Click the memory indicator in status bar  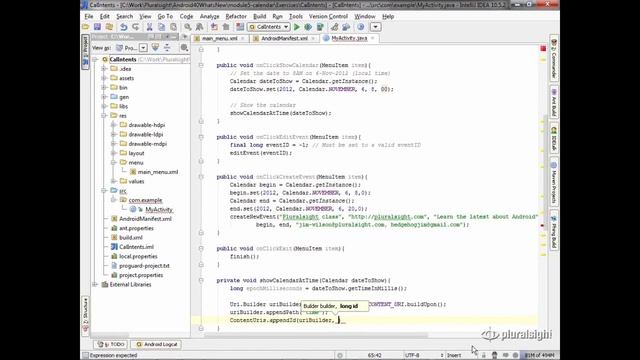tap(540, 356)
